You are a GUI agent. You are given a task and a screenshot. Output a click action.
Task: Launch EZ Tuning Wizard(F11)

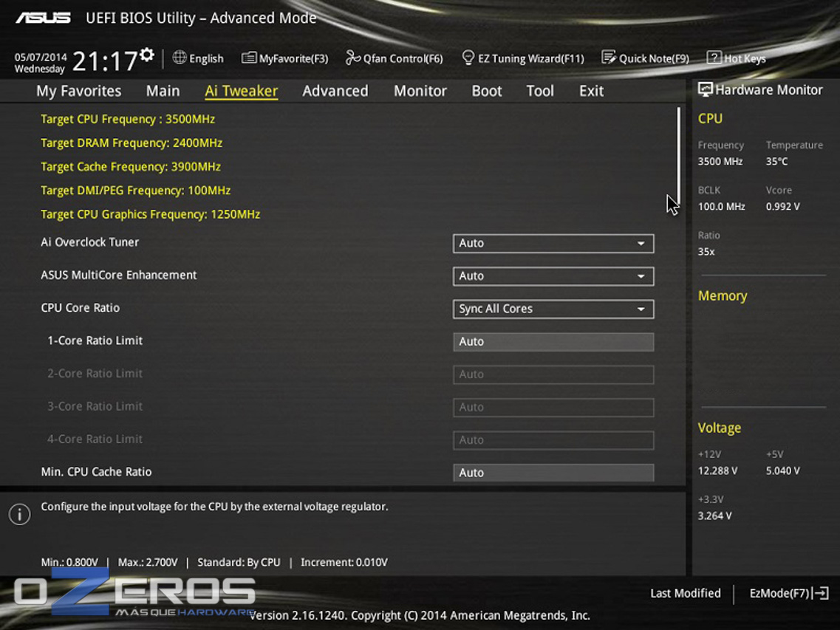click(531, 58)
